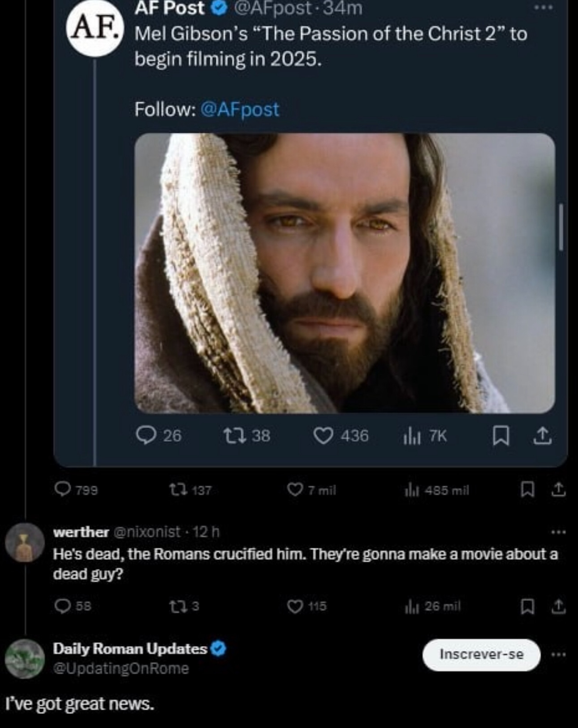Repost the werther reply
The height and width of the screenshot is (728, 578).
pyautogui.click(x=178, y=607)
